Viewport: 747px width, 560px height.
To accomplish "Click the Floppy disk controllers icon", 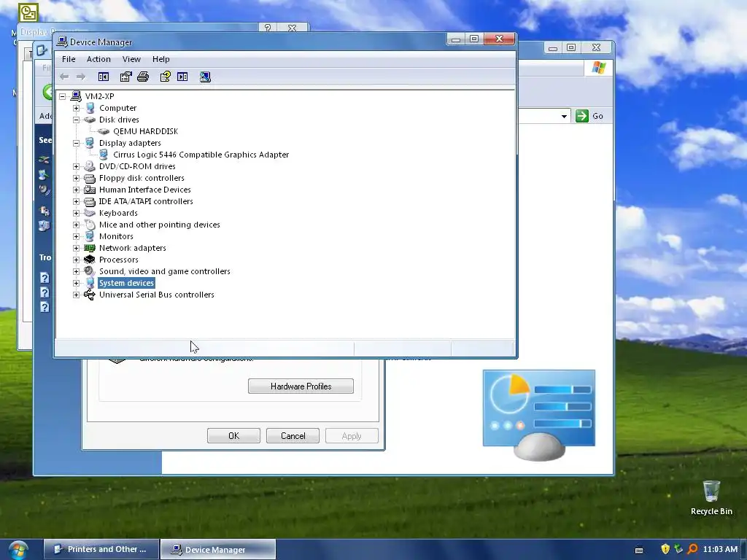I will pyautogui.click(x=89, y=178).
